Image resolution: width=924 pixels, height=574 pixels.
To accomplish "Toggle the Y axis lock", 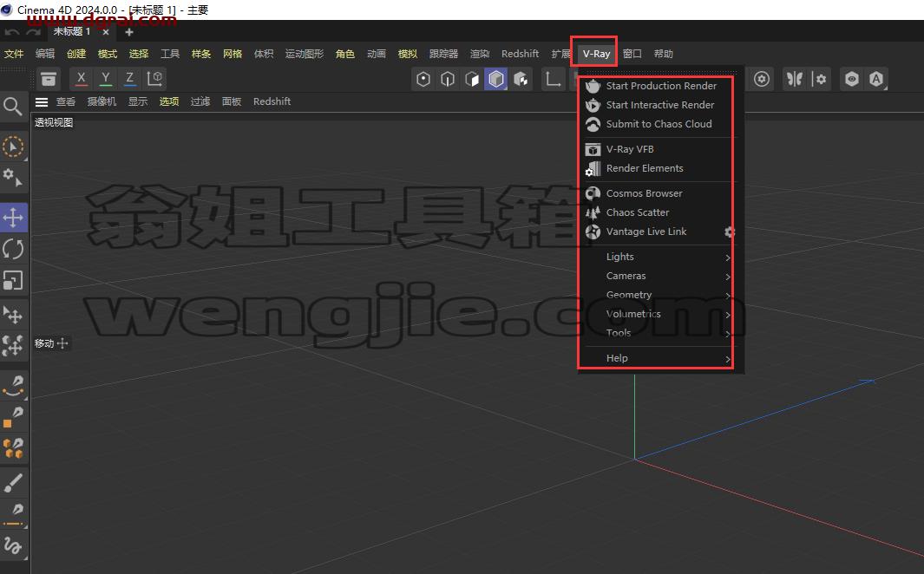I will pos(106,78).
